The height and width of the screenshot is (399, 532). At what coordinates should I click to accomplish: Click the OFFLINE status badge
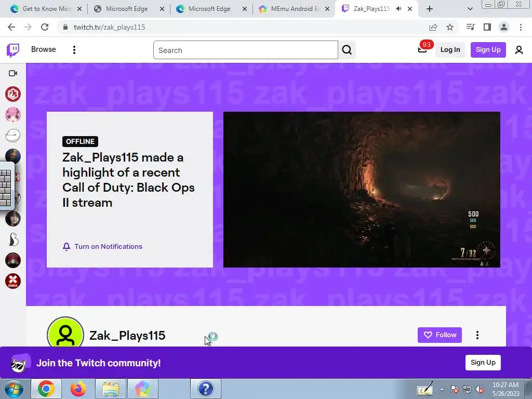pyautogui.click(x=80, y=141)
